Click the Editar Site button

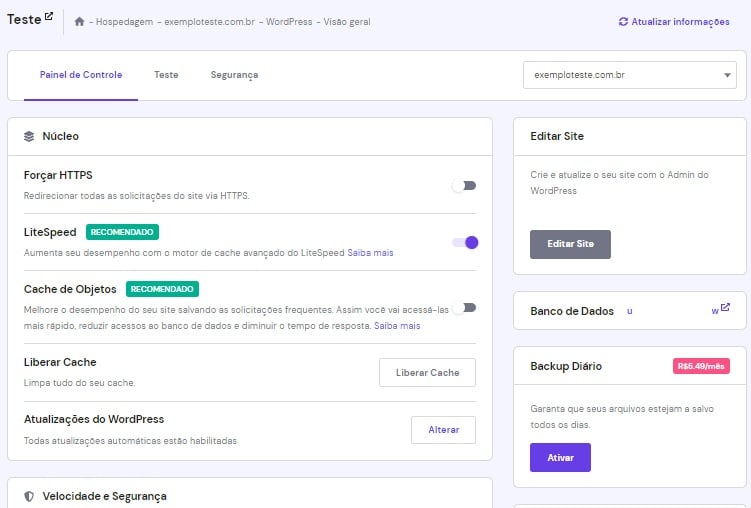click(x=570, y=244)
